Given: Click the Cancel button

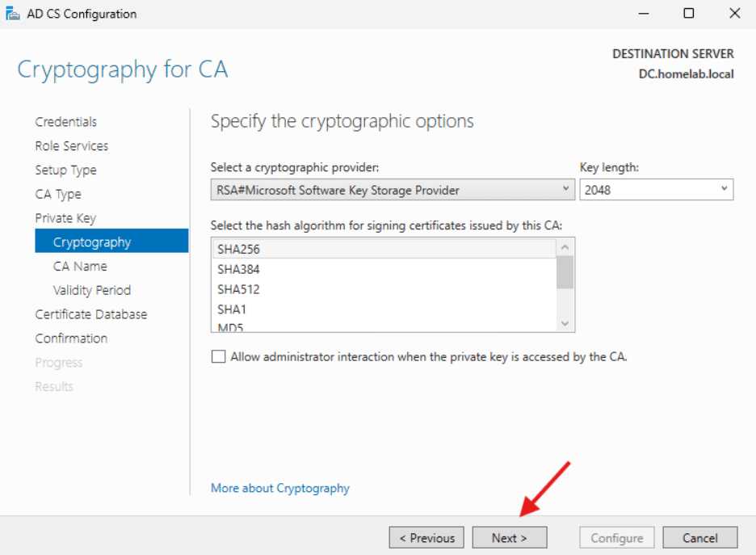Looking at the screenshot, I should click(x=699, y=536).
